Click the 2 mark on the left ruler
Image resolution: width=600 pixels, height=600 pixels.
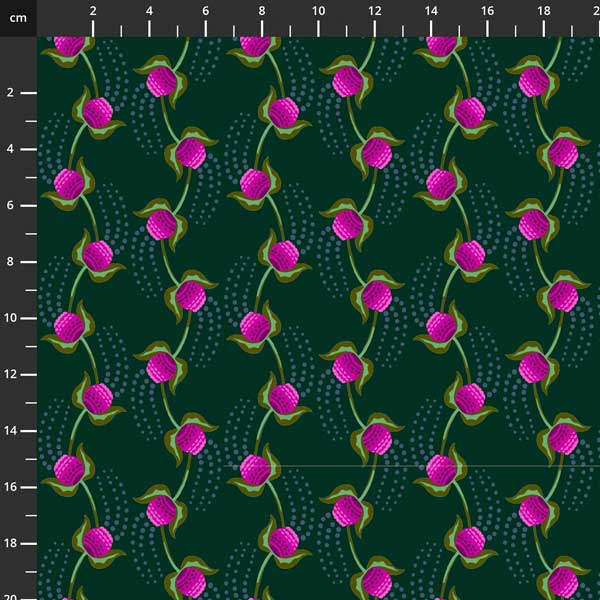[x=10, y=93]
